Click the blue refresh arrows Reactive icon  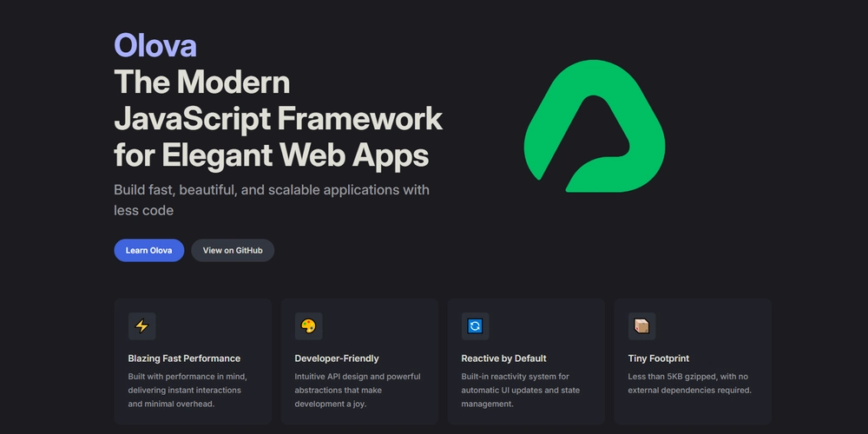(475, 326)
